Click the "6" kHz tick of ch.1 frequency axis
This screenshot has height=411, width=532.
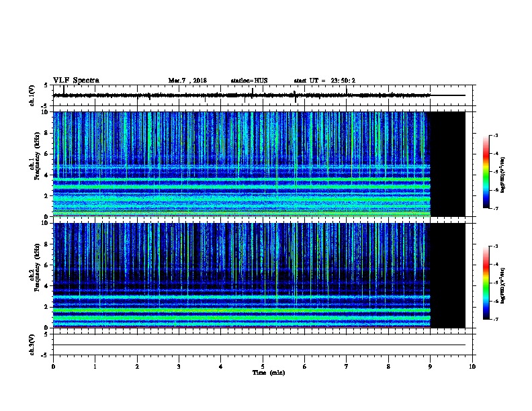[47, 154]
